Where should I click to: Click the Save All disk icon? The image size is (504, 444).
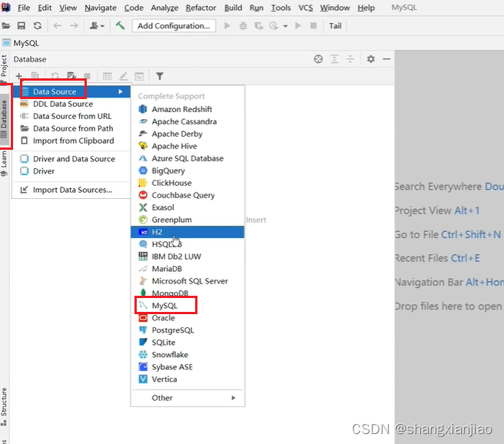(x=22, y=25)
